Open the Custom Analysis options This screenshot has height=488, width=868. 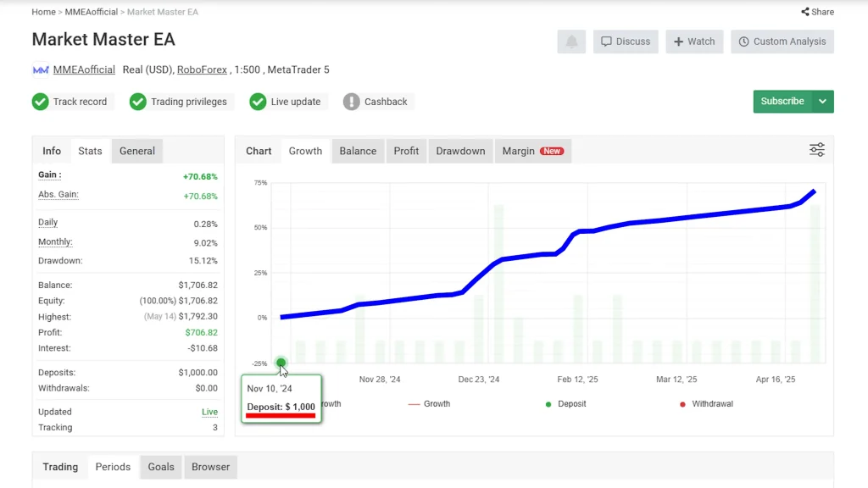pyautogui.click(x=782, y=42)
